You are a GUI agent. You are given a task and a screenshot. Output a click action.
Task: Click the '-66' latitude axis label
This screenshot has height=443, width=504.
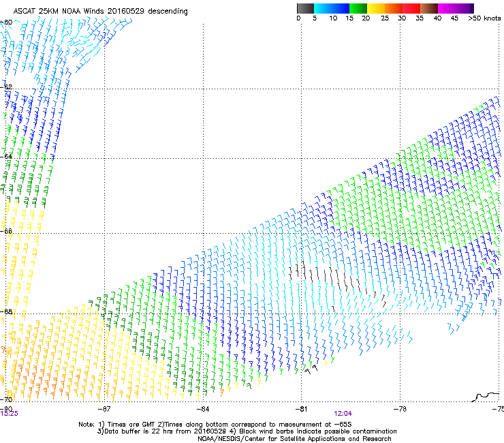coord(6,231)
